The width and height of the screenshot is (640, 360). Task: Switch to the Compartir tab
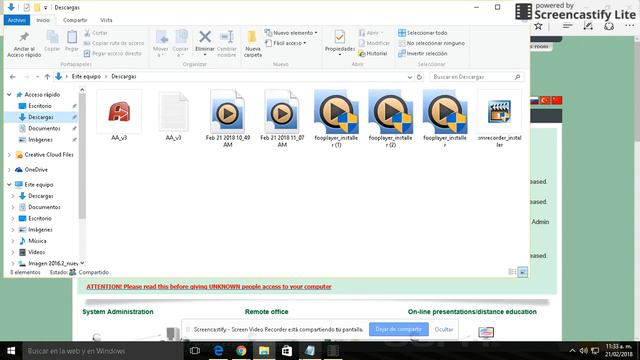pos(75,20)
